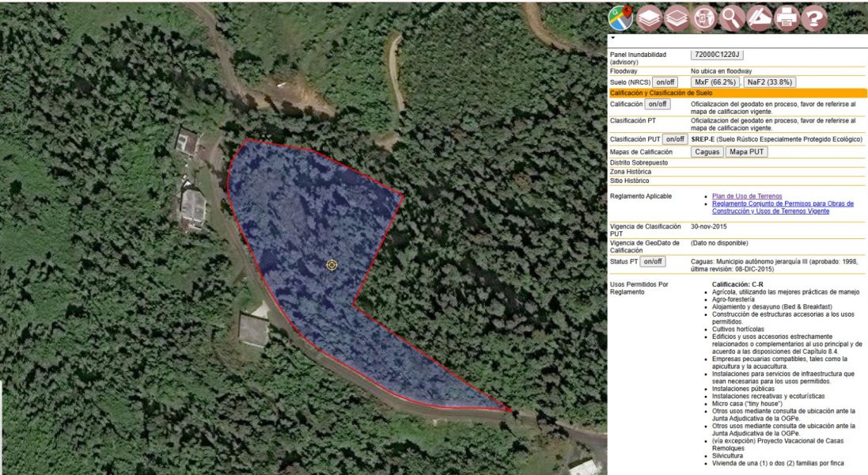Image resolution: width=868 pixels, height=475 pixels.
Task: Click '(Dato no disponible)' text
Action: pos(719,243)
